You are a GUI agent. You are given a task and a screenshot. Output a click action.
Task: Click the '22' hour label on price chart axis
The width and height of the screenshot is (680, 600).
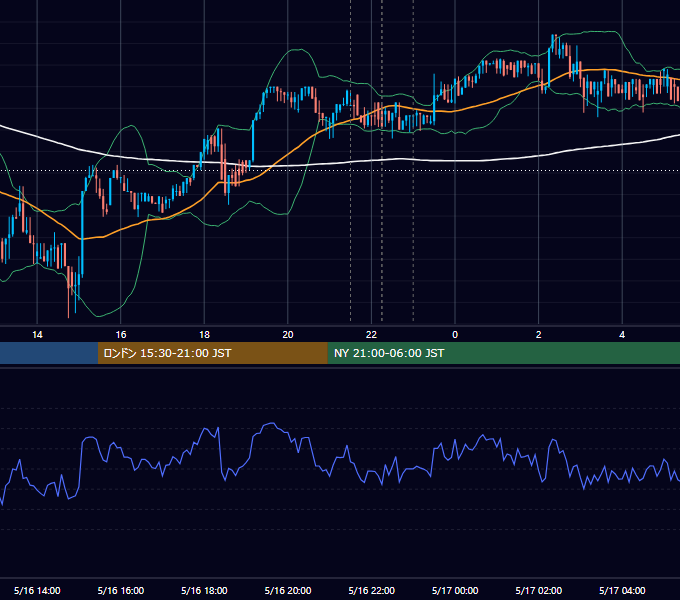pyautogui.click(x=371, y=335)
